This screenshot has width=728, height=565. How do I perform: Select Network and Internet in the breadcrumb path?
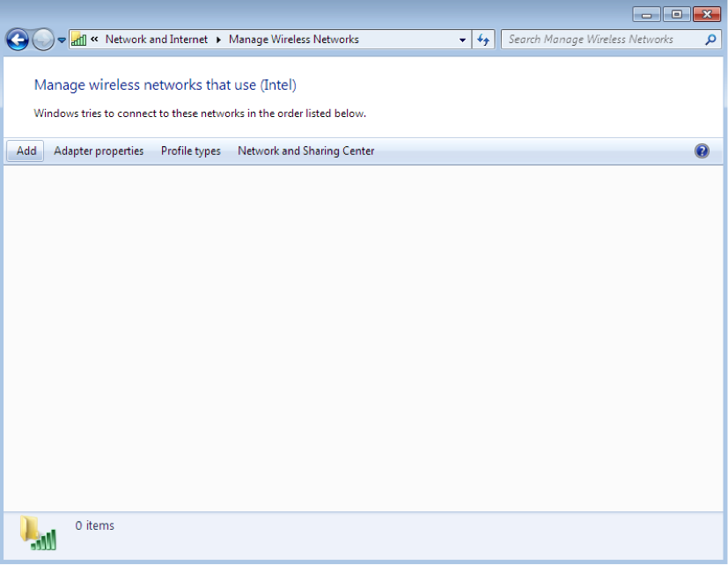coord(157,39)
